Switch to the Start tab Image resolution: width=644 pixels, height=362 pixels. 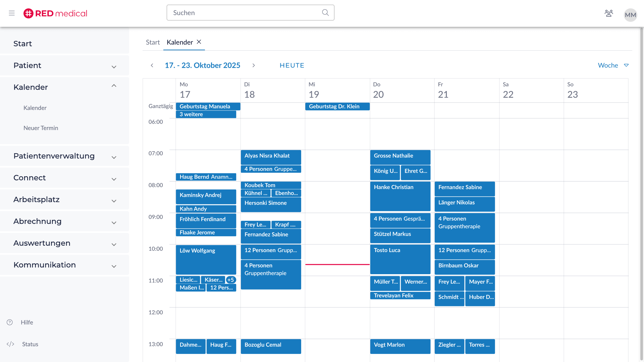coord(153,42)
